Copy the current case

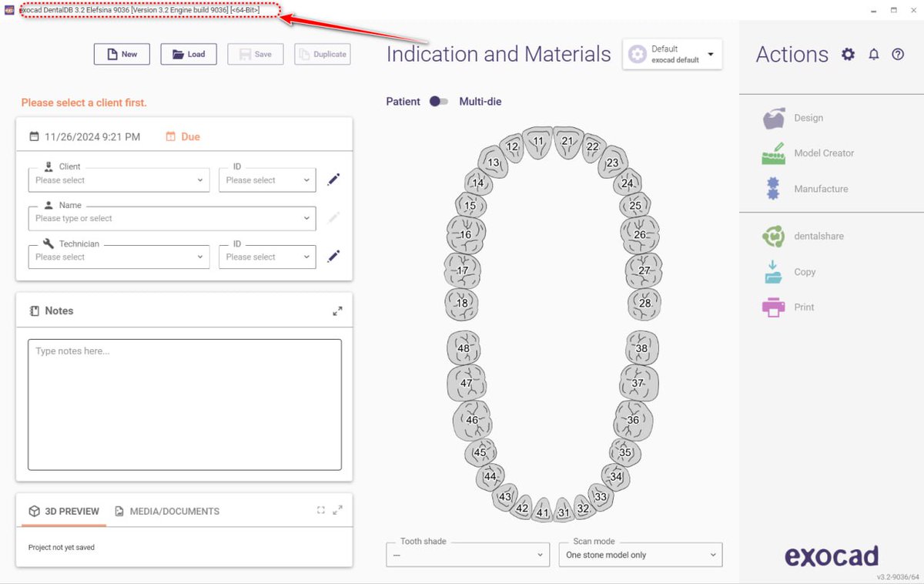803,271
